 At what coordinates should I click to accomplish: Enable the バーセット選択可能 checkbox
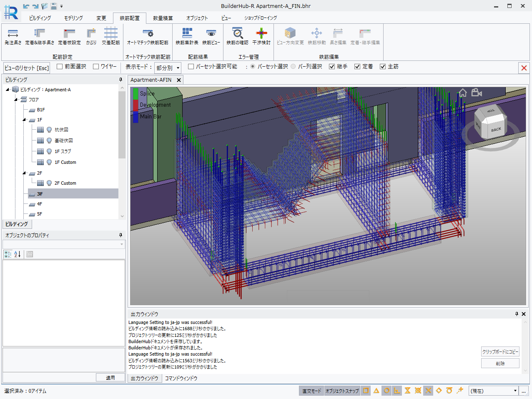(191, 66)
